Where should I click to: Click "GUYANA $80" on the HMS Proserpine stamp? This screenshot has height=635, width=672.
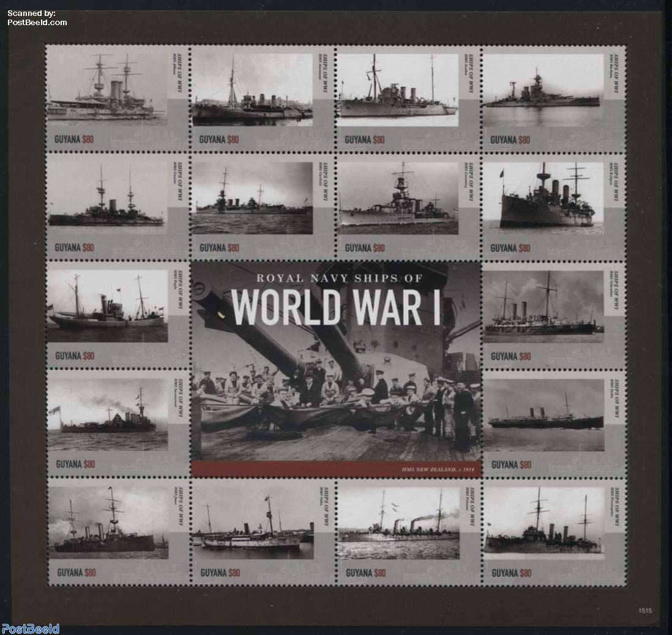511,573
